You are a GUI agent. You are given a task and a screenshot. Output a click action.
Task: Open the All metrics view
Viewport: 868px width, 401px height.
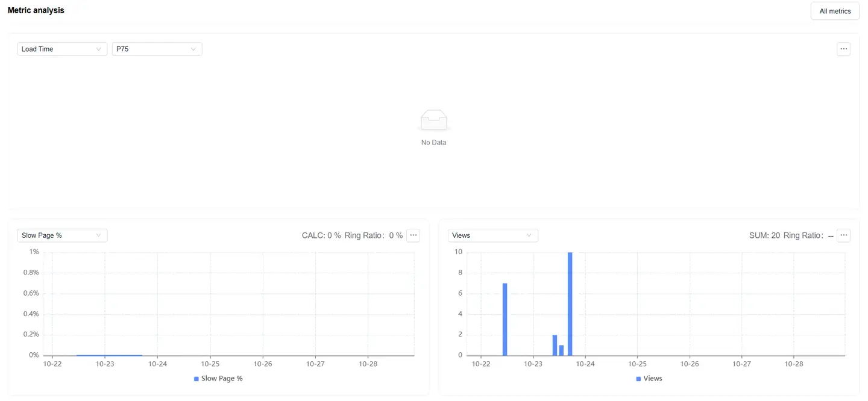coord(835,11)
